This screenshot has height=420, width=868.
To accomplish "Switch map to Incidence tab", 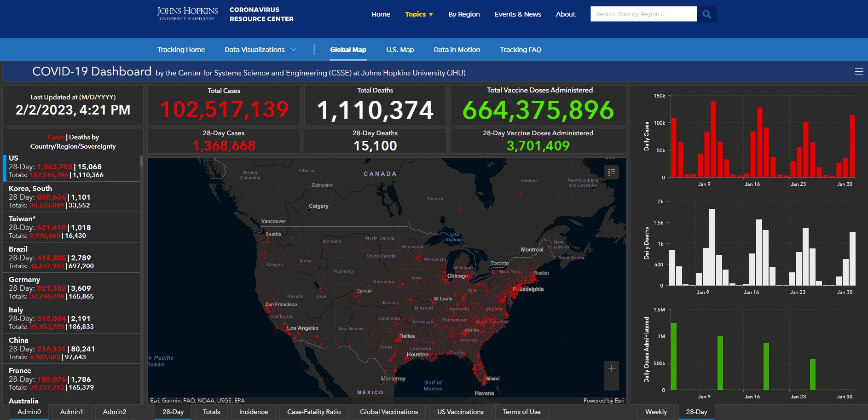I will pyautogui.click(x=253, y=412).
